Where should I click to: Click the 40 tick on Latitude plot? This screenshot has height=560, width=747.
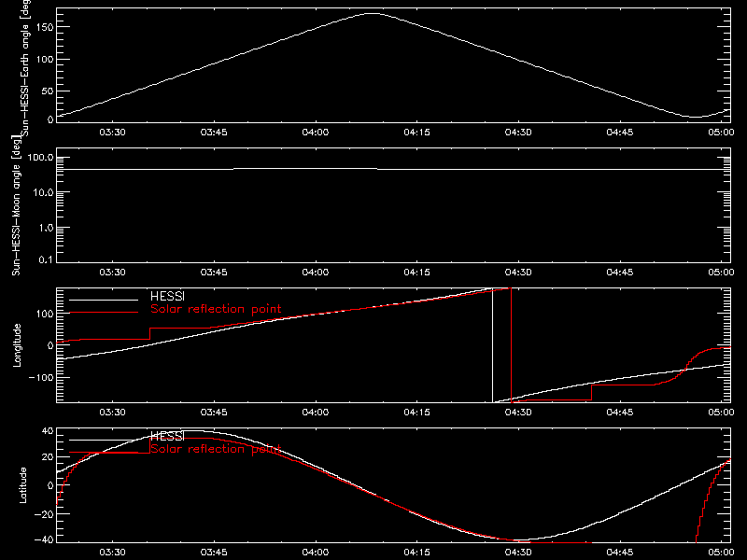point(48,431)
